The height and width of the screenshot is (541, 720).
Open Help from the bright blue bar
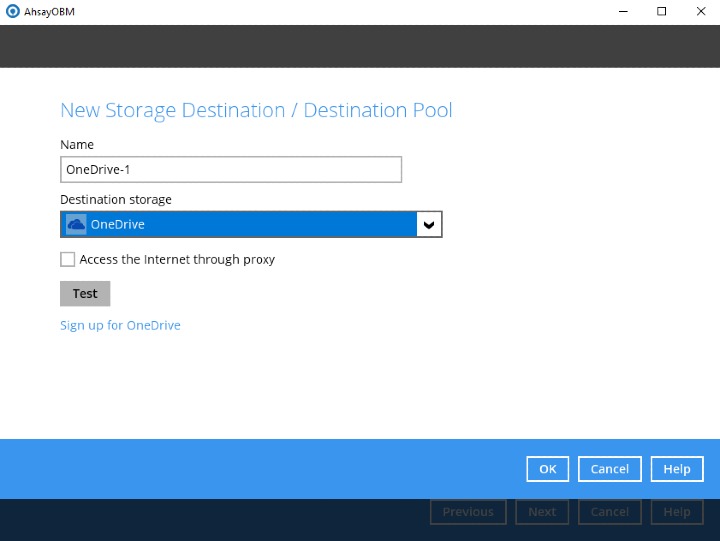[677, 469]
